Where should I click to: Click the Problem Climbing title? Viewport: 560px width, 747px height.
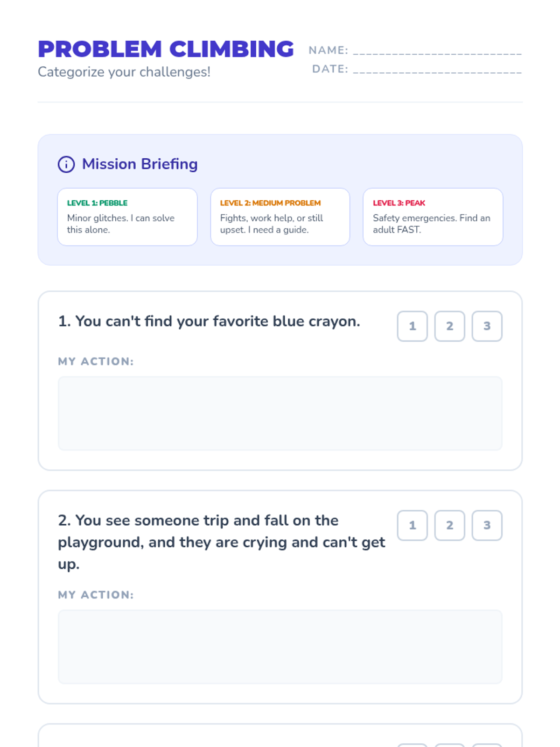point(166,49)
